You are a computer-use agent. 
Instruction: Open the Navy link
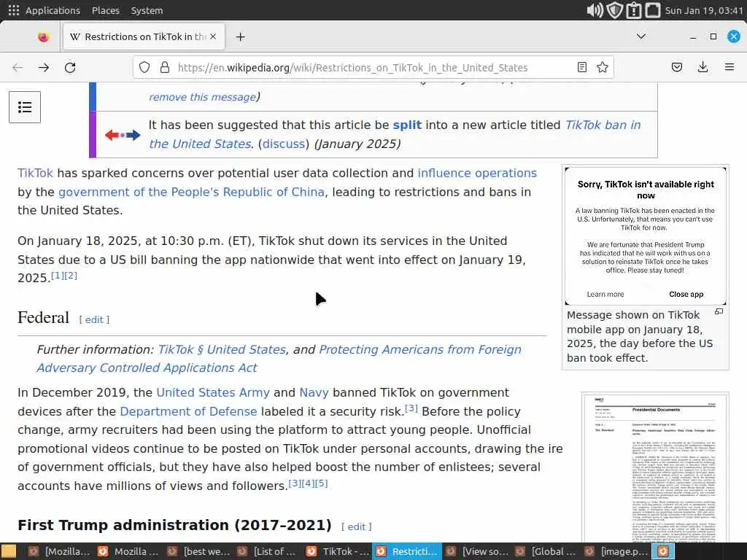pyautogui.click(x=314, y=392)
